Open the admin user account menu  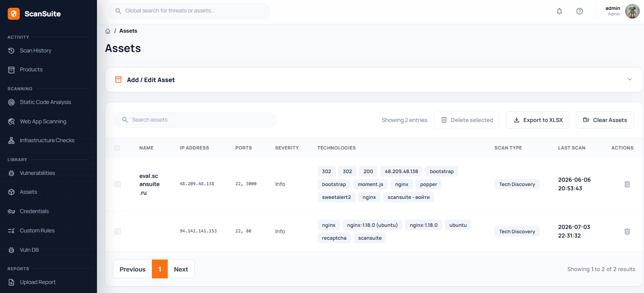[x=622, y=11]
